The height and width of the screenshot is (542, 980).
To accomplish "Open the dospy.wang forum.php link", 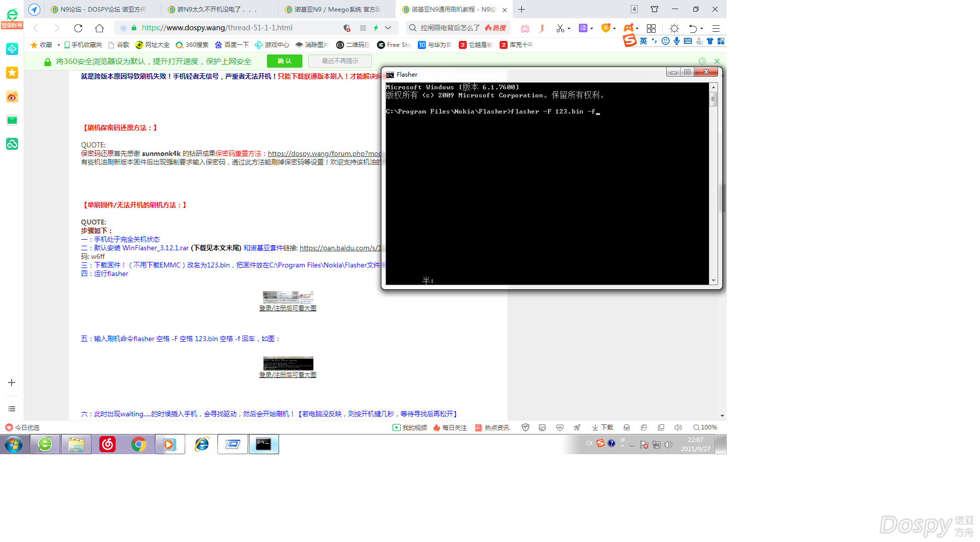I will click(324, 153).
